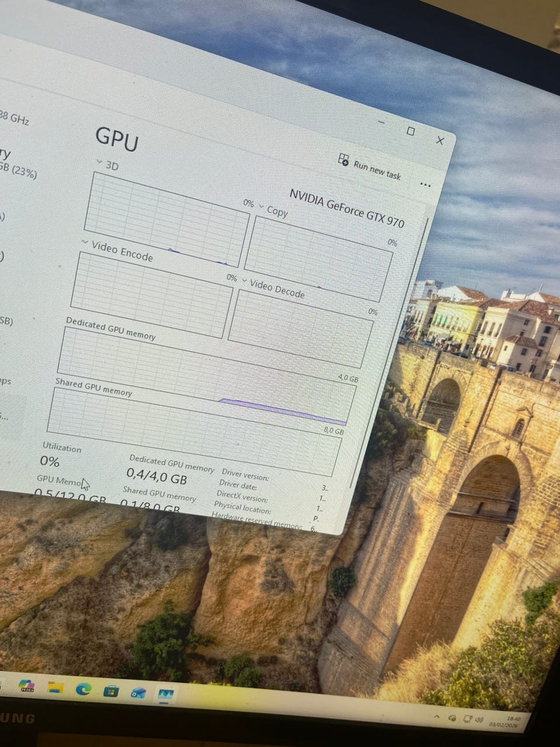Click the Video Encode graph area
The height and width of the screenshot is (747, 560).
(152, 295)
